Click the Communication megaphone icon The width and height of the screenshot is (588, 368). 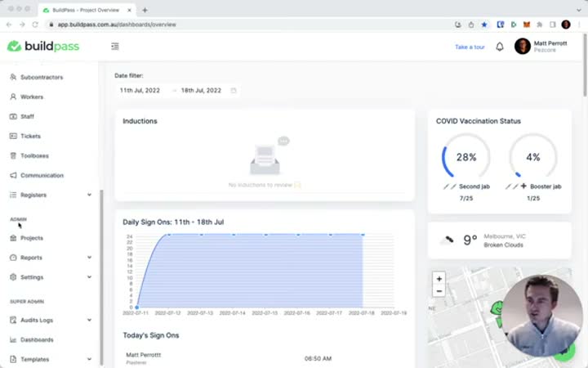coord(13,175)
